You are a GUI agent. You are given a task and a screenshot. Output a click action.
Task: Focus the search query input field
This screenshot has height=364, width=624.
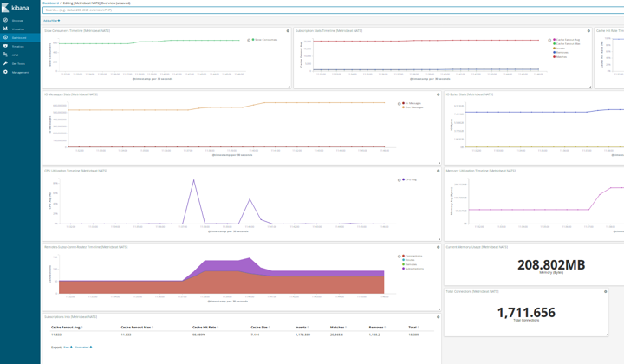(334, 10)
